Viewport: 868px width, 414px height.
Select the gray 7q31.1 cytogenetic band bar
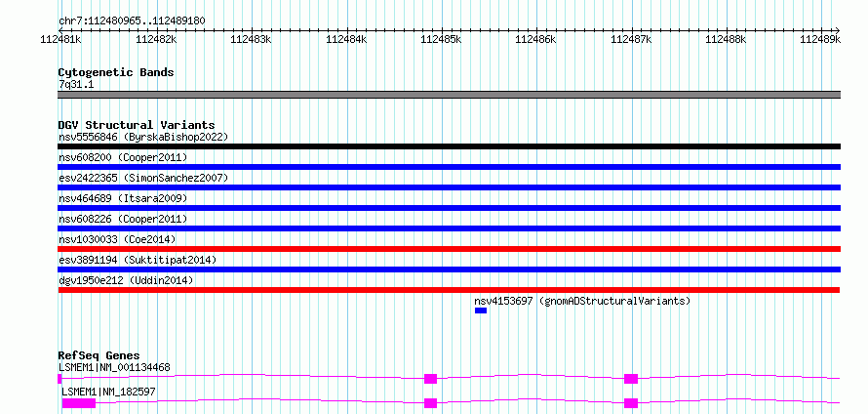click(x=449, y=95)
